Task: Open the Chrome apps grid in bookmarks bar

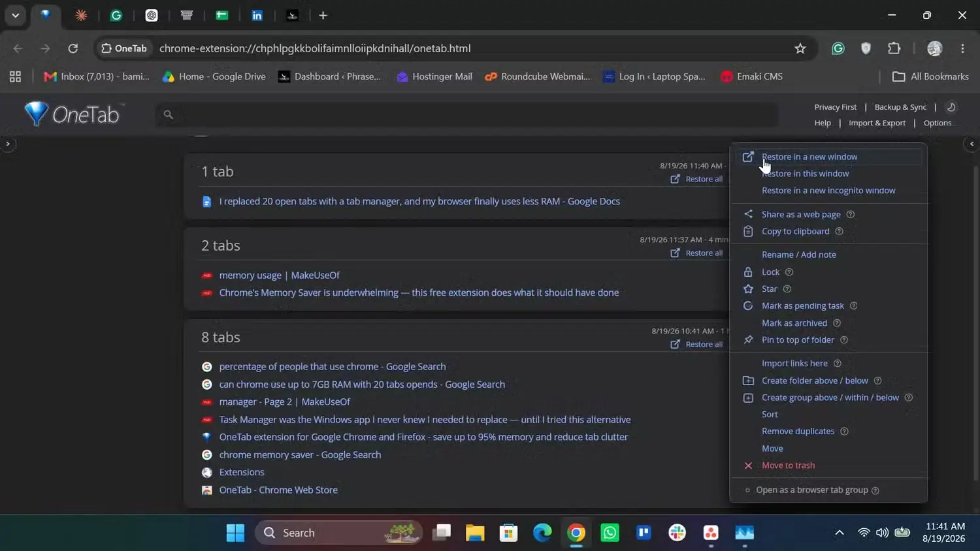Action: 15,76
